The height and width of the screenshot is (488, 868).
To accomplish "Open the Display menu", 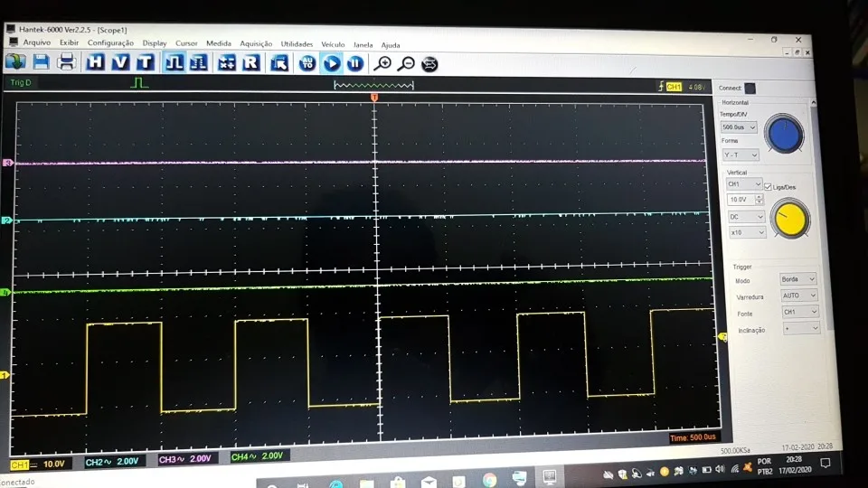I will point(155,43).
